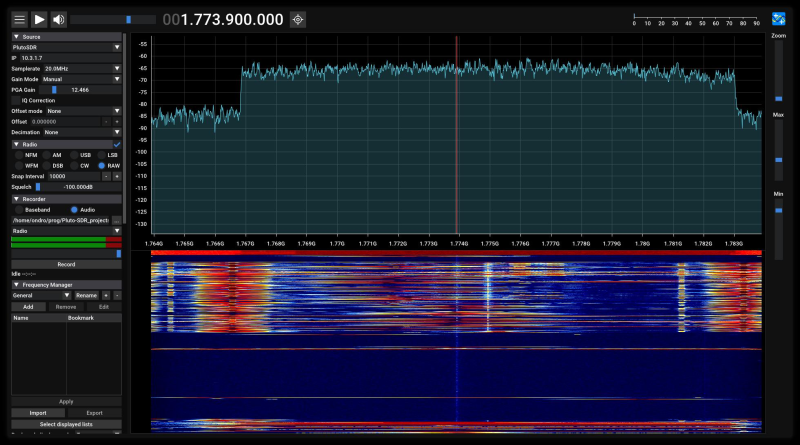
Task: Click the tuning mode crosshair icon
Action: (x=298, y=20)
